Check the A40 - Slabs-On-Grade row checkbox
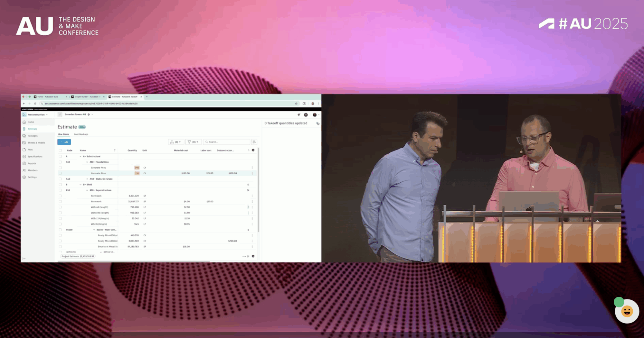The image size is (644, 338). click(60, 179)
